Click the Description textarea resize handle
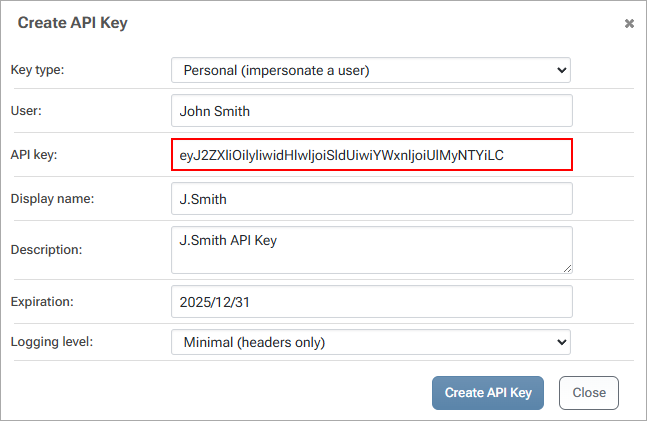The image size is (647, 421). pyautogui.click(x=567, y=268)
